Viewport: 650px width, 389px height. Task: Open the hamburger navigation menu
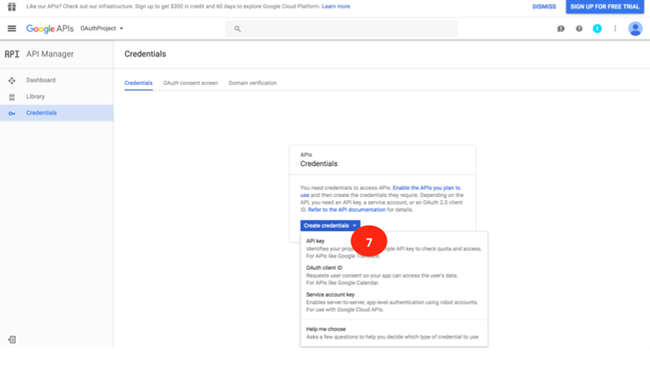coord(12,29)
